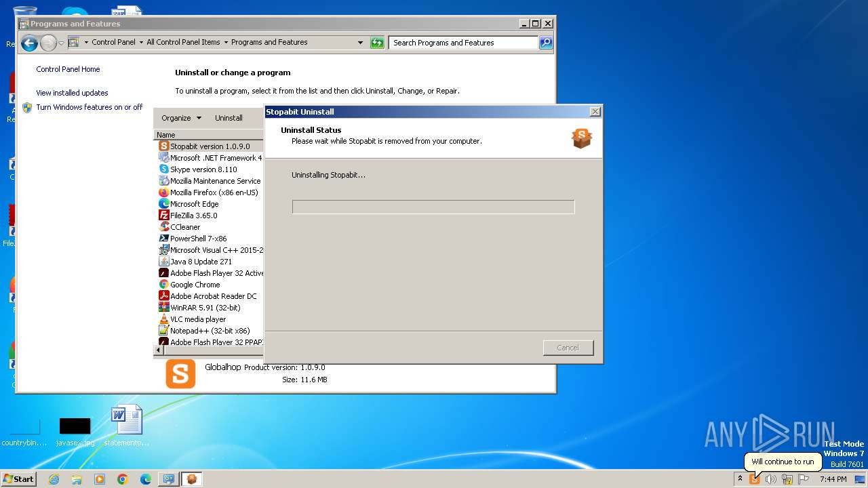Select Microsoft .NET Framework 4 entry icon
Viewport: 868px width, 488px height.
(163, 158)
